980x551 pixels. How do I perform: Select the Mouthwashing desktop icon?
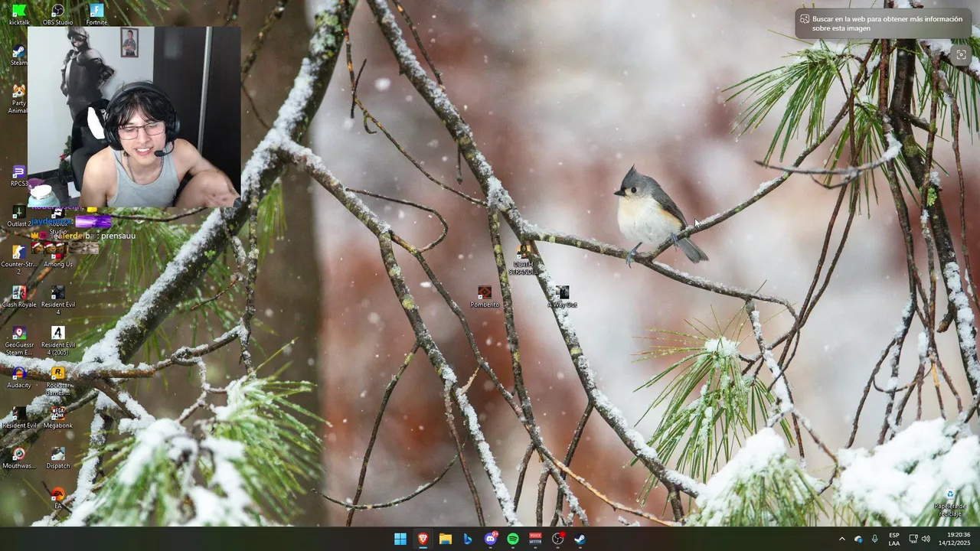[x=18, y=458]
